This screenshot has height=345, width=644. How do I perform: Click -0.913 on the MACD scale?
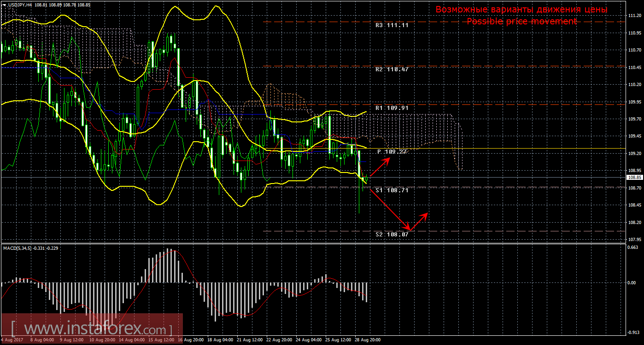634,332
